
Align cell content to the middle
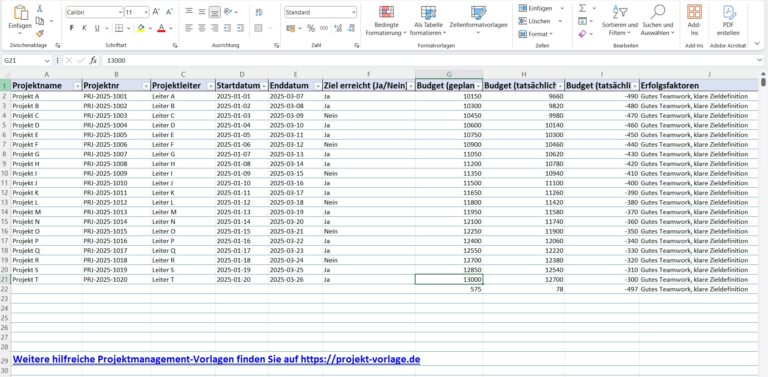202,12
